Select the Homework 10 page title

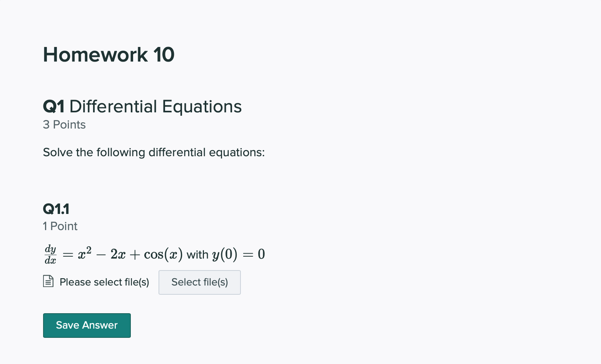pos(109,54)
